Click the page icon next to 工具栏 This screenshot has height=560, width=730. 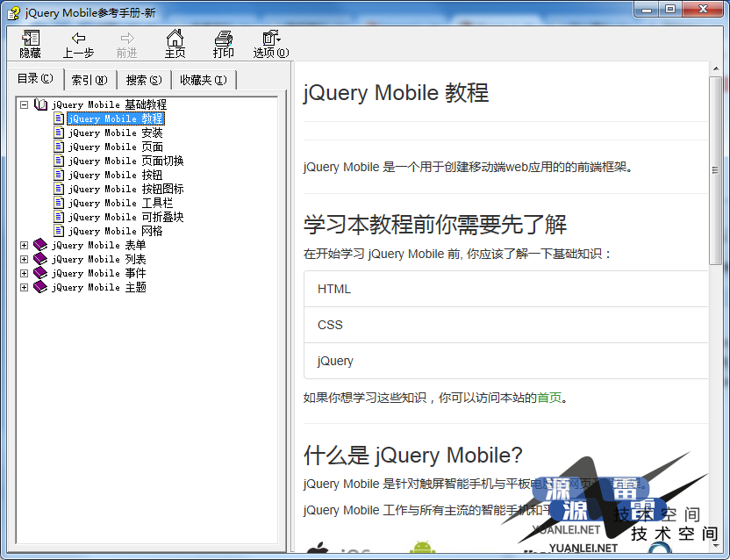59,203
